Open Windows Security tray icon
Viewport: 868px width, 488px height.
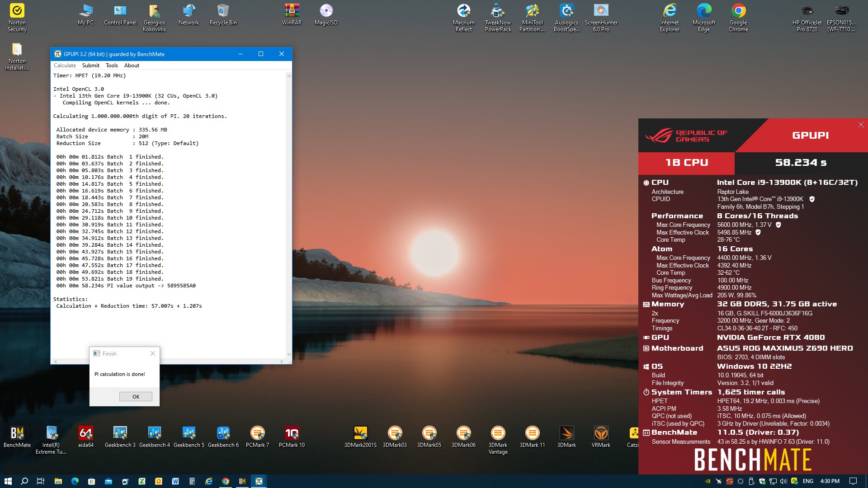coord(762,481)
